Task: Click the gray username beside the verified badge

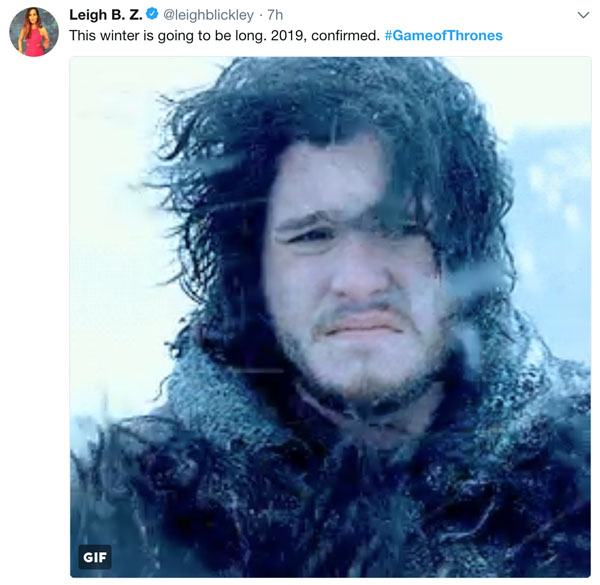Action: pos(208,15)
